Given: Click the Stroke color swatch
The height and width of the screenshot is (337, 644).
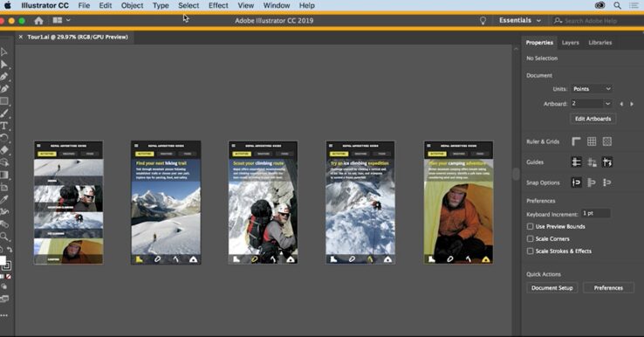Looking at the screenshot, I should coord(7,266).
